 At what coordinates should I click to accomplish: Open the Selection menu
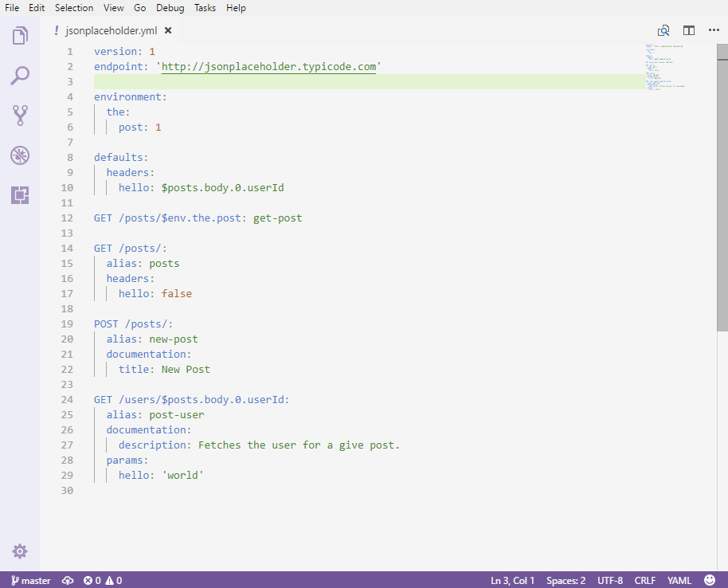point(74,8)
